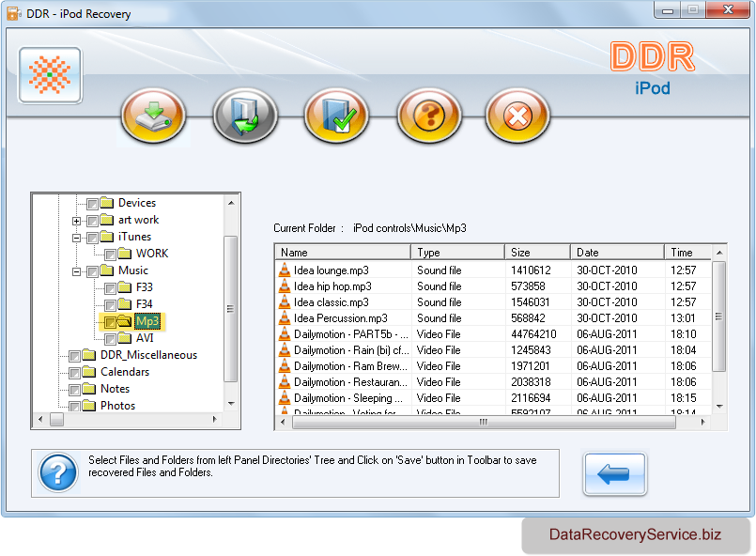Check the Devices folder checkbox
Image resolution: width=756 pixels, height=556 pixels.
tap(93, 204)
